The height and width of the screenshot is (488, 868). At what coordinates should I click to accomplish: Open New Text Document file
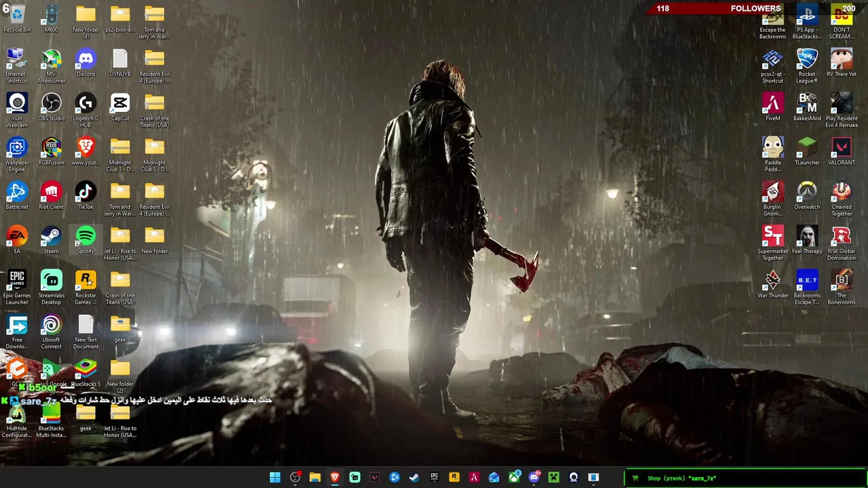85,332
